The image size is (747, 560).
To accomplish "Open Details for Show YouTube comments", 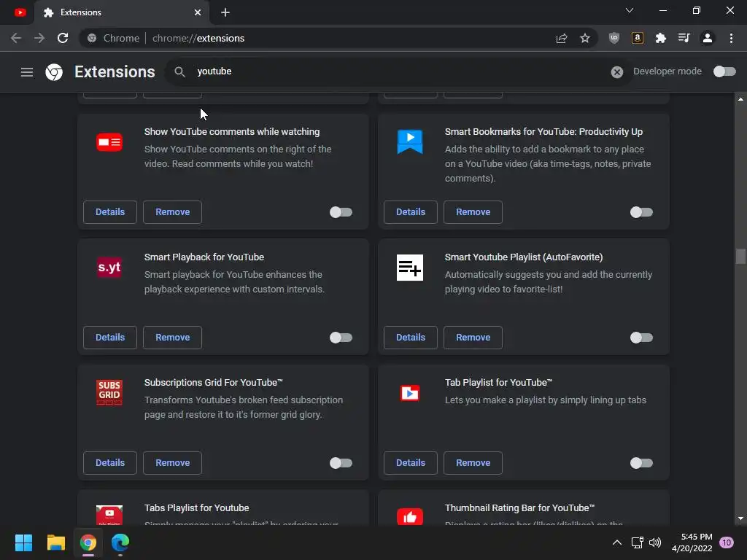I will (x=110, y=212).
